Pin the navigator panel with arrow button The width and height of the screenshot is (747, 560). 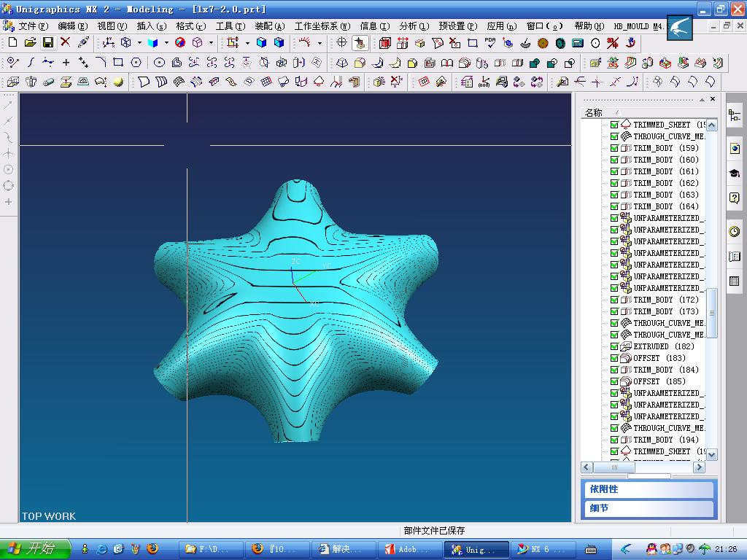(702, 99)
